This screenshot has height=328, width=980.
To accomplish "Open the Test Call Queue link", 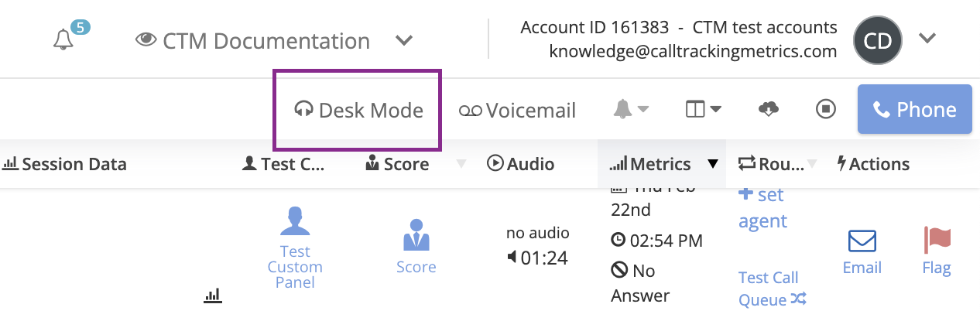I will coord(772,289).
